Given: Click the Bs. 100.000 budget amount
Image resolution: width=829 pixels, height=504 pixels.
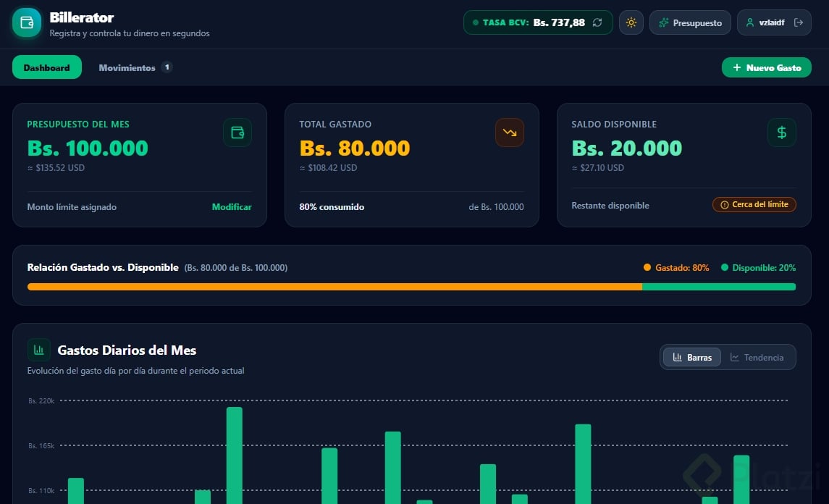Looking at the screenshot, I should point(88,148).
